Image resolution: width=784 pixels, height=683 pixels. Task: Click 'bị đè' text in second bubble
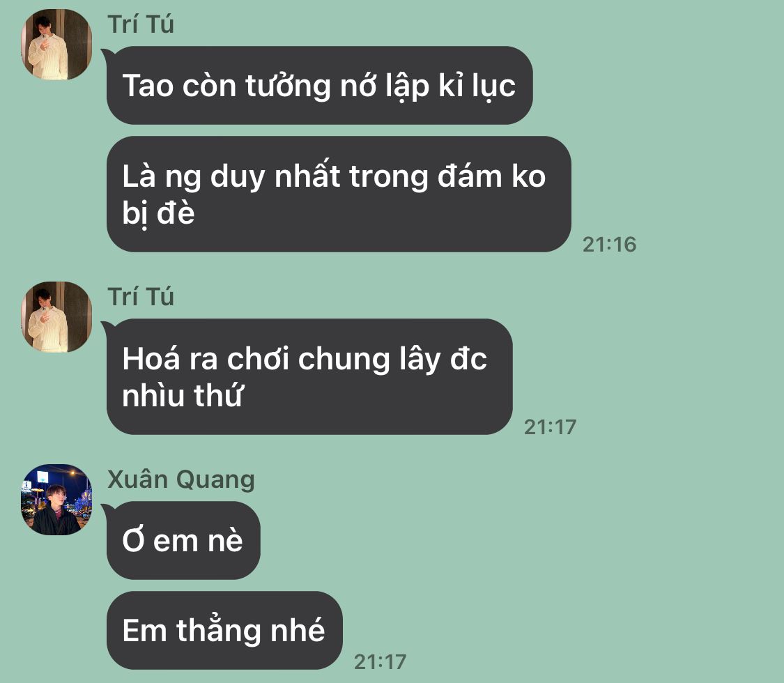pyautogui.click(x=158, y=214)
